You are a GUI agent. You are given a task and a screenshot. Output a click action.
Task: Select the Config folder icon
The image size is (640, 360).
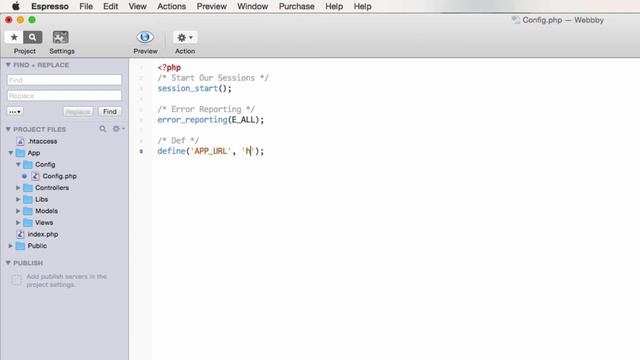(x=28, y=164)
